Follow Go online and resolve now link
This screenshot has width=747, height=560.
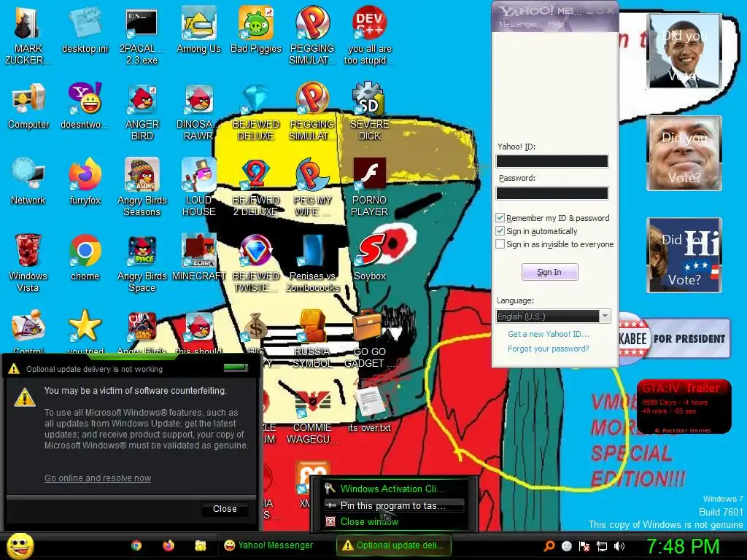tap(98, 478)
